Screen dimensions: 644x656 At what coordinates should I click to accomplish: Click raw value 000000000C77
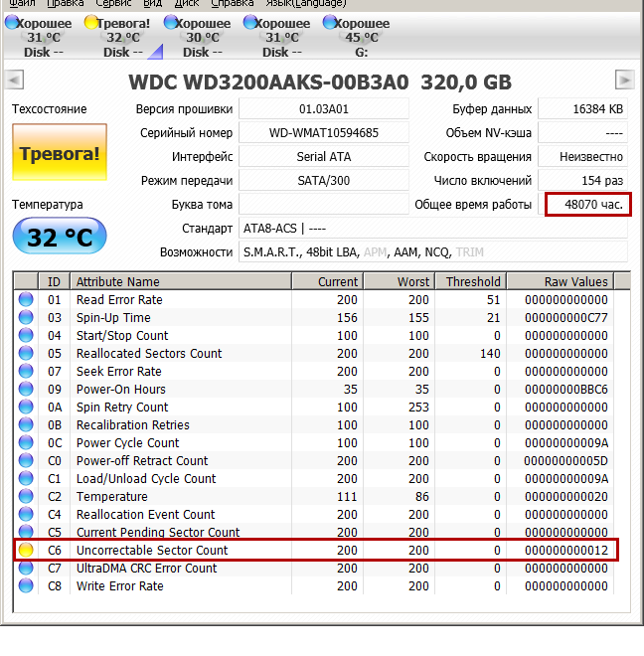point(565,318)
